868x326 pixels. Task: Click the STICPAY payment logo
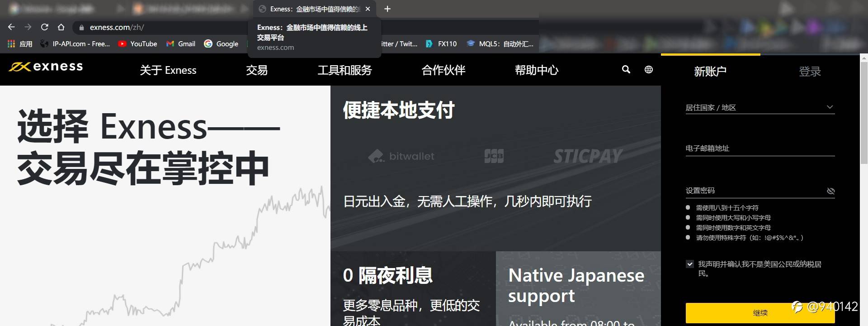click(x=588, y=156)
